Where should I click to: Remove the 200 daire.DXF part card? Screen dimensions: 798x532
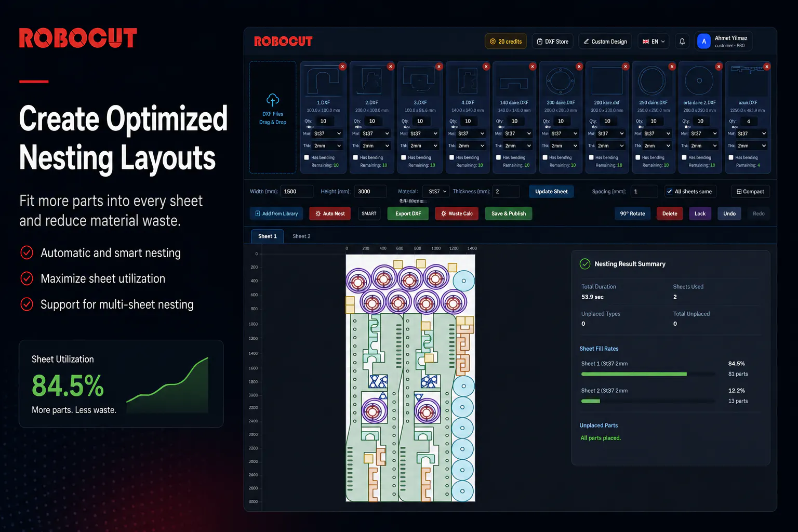click(579, 66)
